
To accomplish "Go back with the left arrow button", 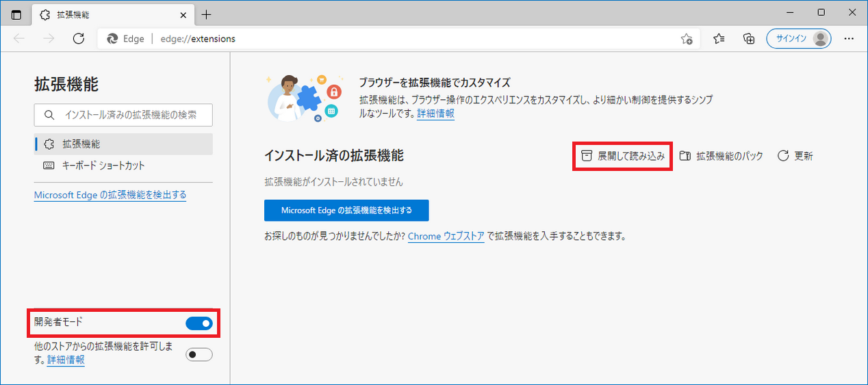I will tap(20, 39).
